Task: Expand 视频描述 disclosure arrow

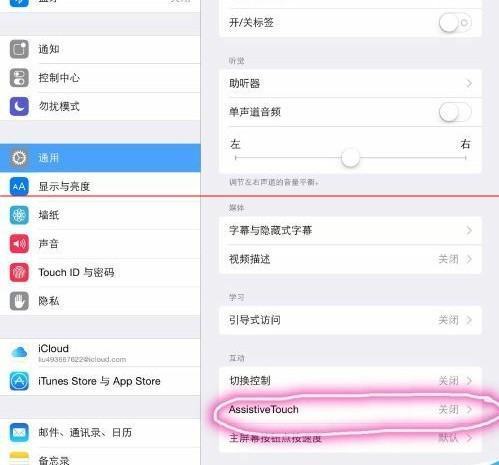Action: point(469,259)
